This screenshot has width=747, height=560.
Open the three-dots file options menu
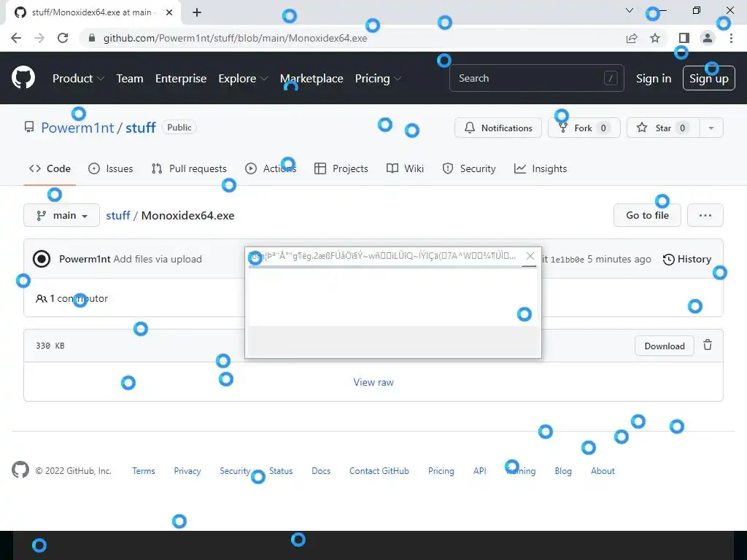[x=705, y=215]
